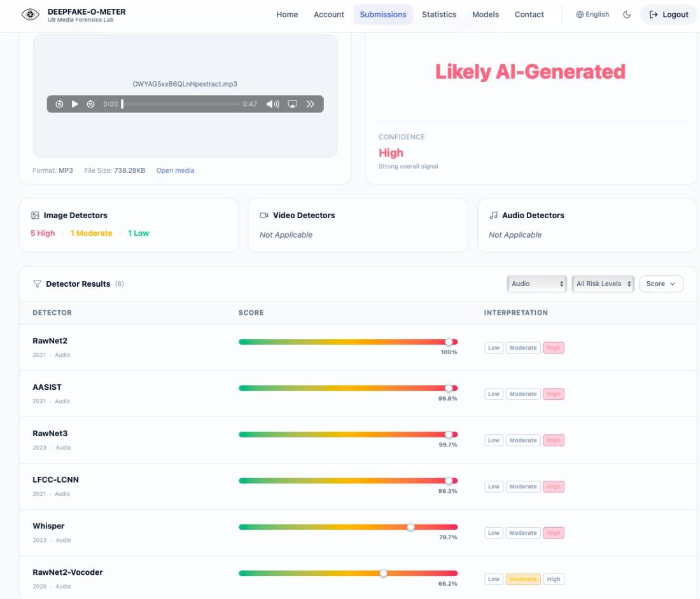Click the rewind 15 seconds icon
The width and height of the screenshot is (700, 599).
click(59, 104)
